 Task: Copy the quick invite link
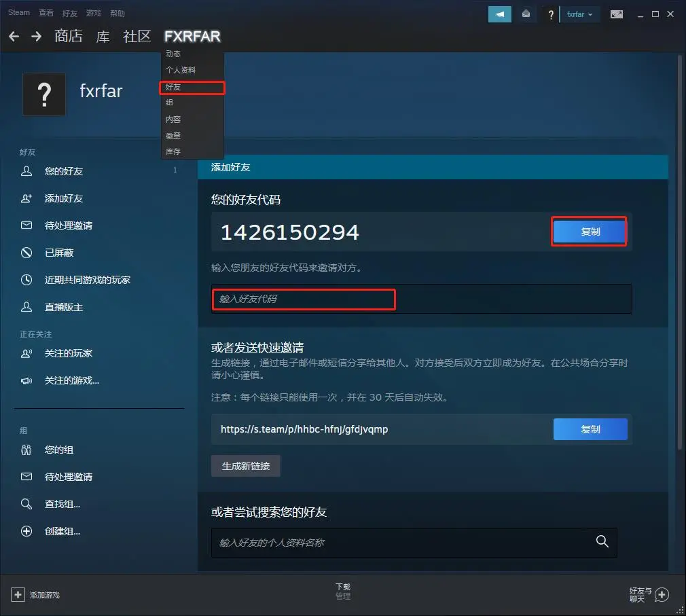[590, 429]
